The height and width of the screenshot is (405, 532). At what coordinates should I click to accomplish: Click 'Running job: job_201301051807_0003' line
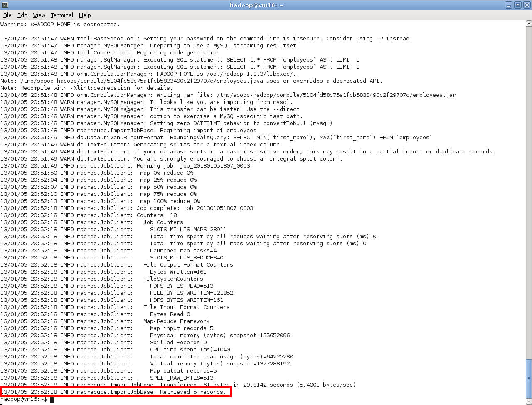pos(125,166)
